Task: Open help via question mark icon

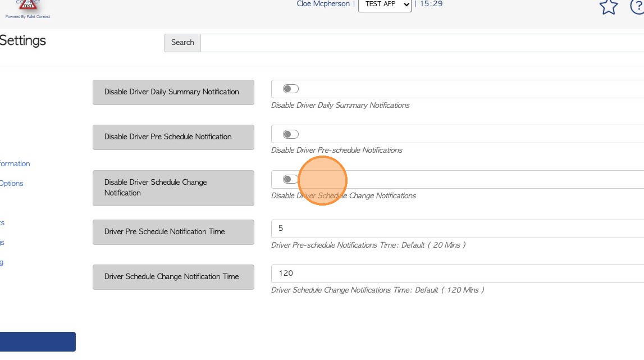Action: tap(638, 7)
